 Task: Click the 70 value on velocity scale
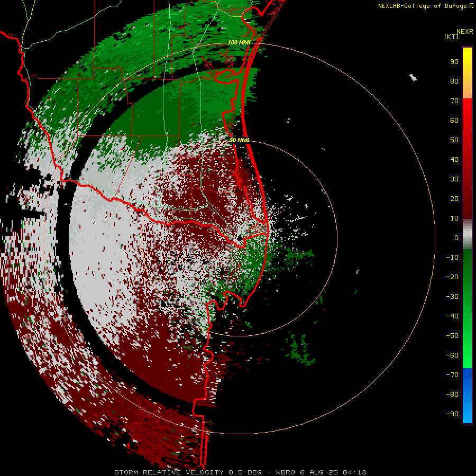[x=454, y=101]
